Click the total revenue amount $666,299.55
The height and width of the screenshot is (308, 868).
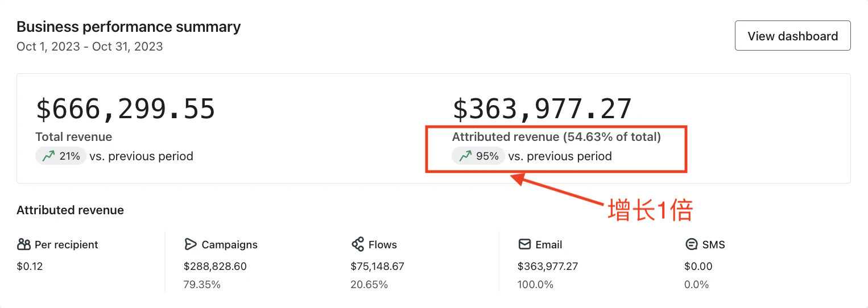click(126, 109)
